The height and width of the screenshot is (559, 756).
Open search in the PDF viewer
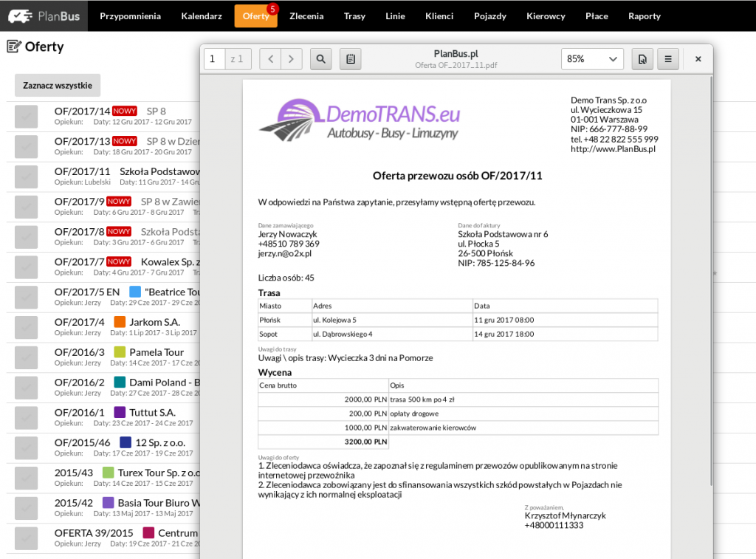(x=321, y=59)
